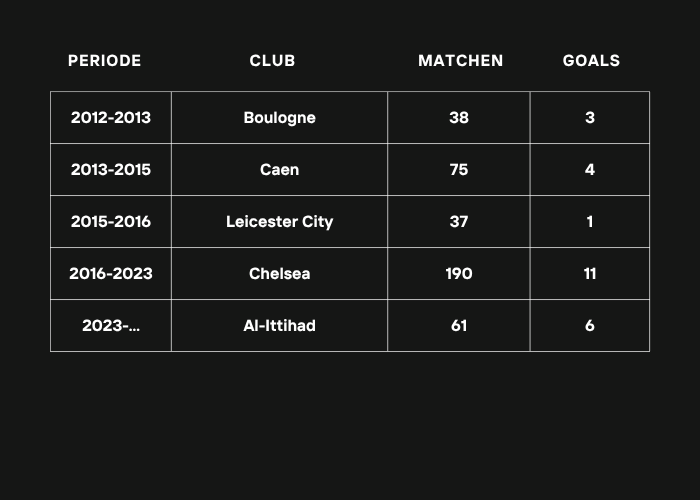Select the 2013-2015 period cell
The image size is (700, 500).
pyautogui.click(x=111, y=170)
